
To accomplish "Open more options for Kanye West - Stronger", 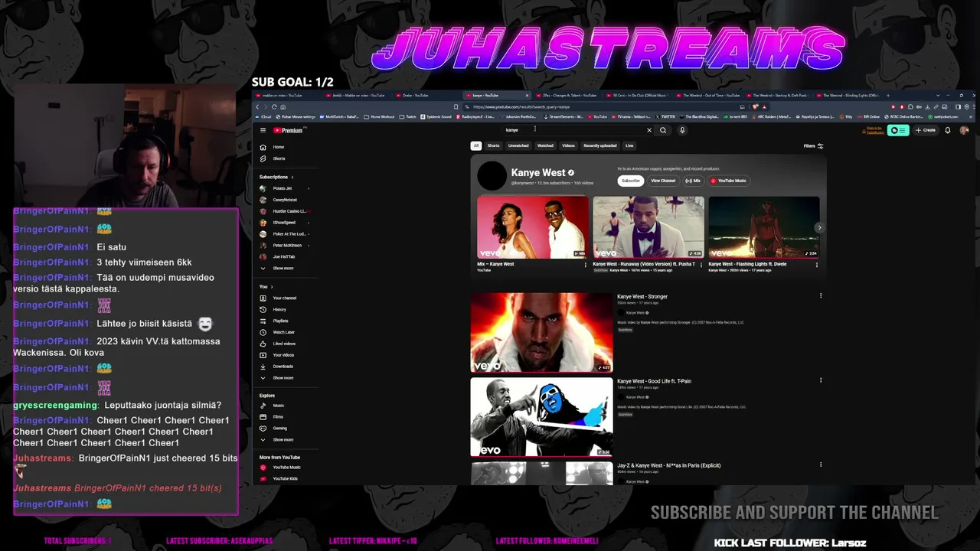I will (x=821, y=296).
